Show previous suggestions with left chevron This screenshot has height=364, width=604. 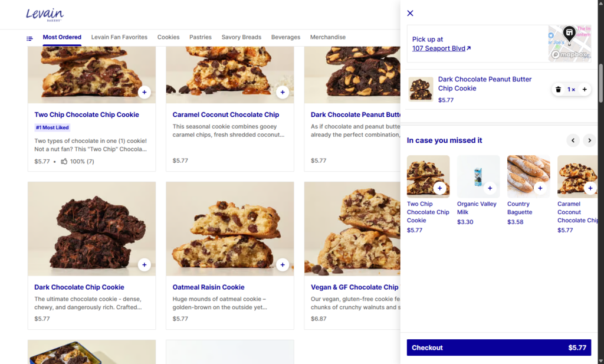tap(573, 140)
